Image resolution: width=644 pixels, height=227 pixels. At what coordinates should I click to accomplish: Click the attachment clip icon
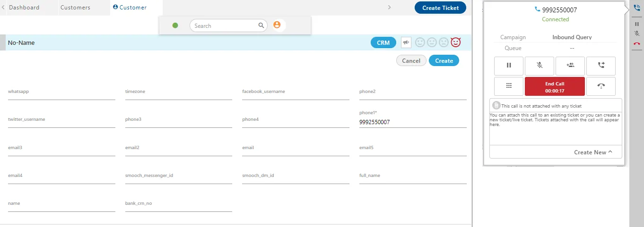[496, 106]
